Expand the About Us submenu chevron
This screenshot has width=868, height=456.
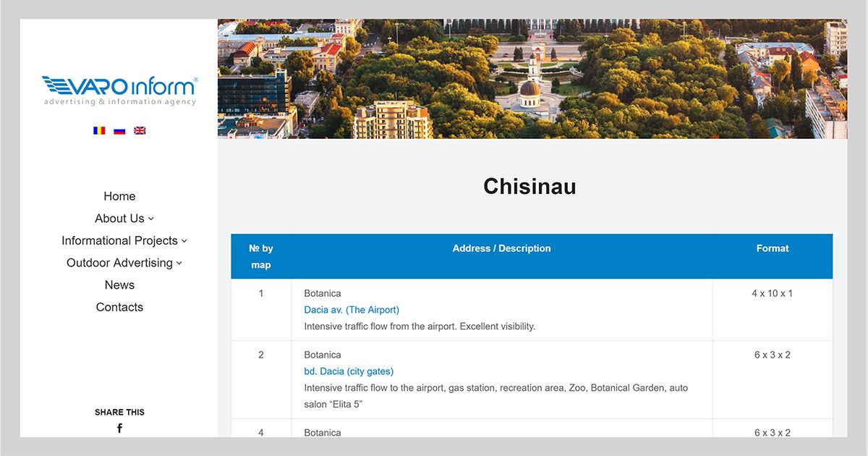[151, 219]
